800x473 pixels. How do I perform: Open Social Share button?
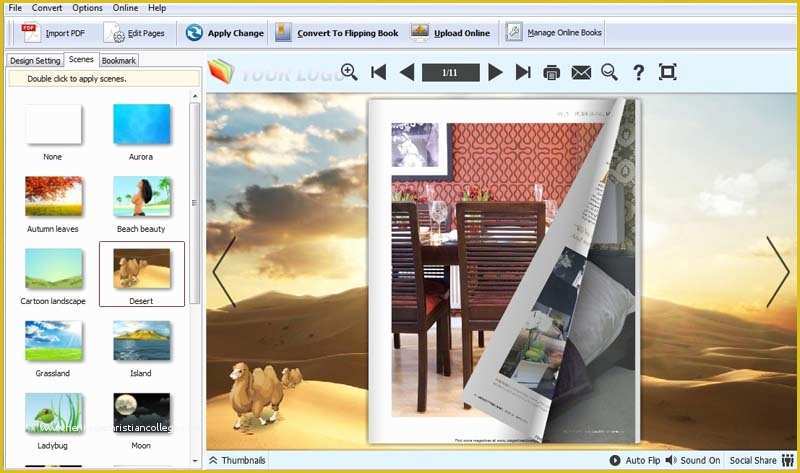(x=762, y=460)
